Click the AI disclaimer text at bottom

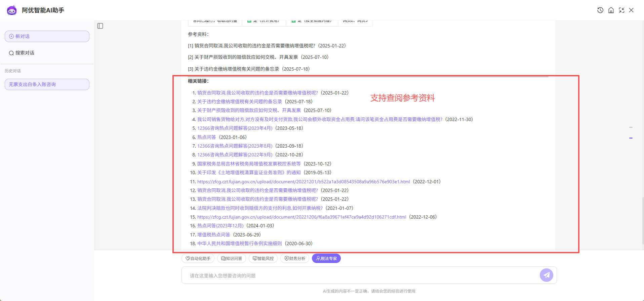(369, 291)
